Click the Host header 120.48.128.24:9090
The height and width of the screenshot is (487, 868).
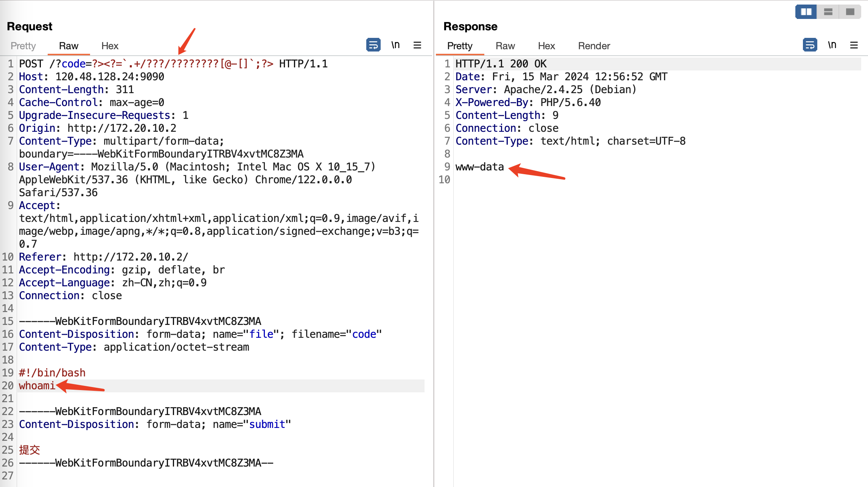[92, 76]
